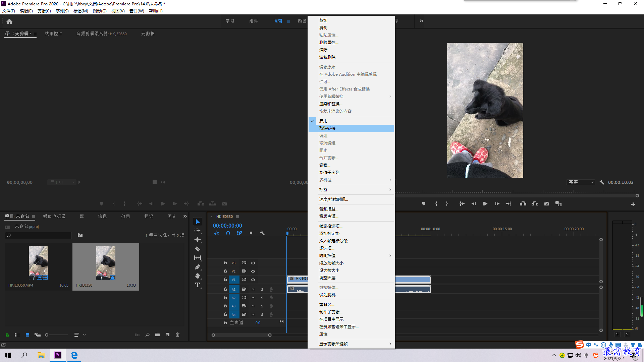Toggle V2 track output eye
The image size is (644, 362).
(253, 271)
